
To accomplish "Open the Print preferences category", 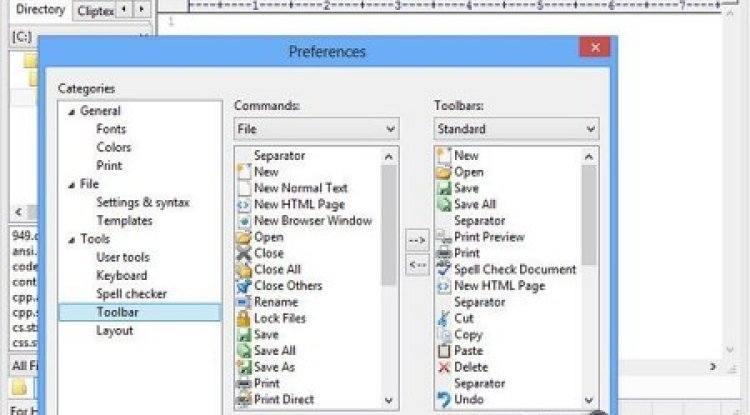I will pyautogui.click(x=109, y=165).
